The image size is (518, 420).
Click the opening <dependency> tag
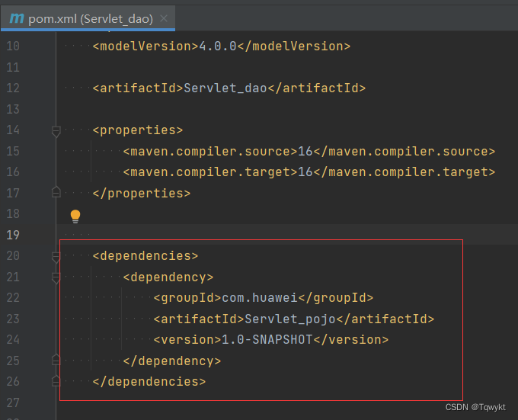(168, 277)
